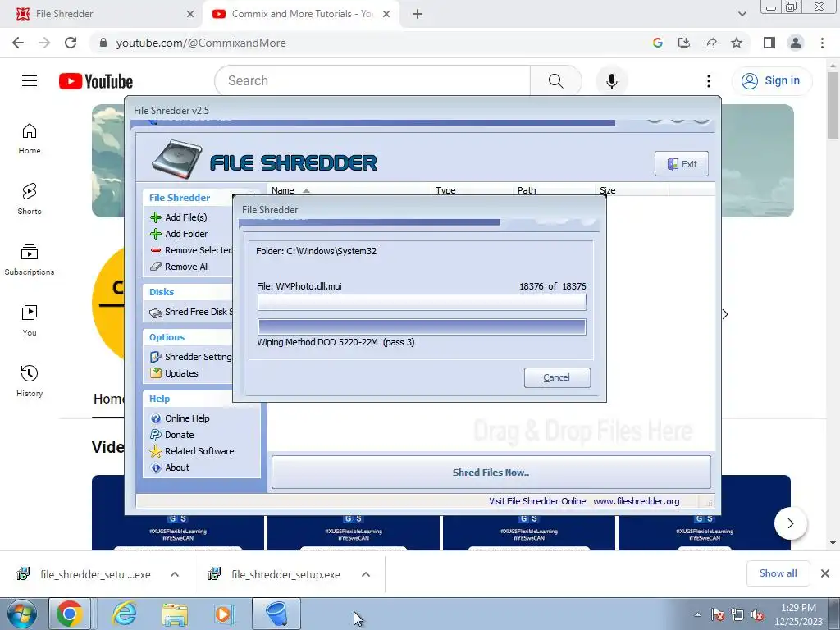The image size is (840, 630).
Task: Cancel the shredding progress dialog
Action: pyautogui.click(x=557, y=377)
